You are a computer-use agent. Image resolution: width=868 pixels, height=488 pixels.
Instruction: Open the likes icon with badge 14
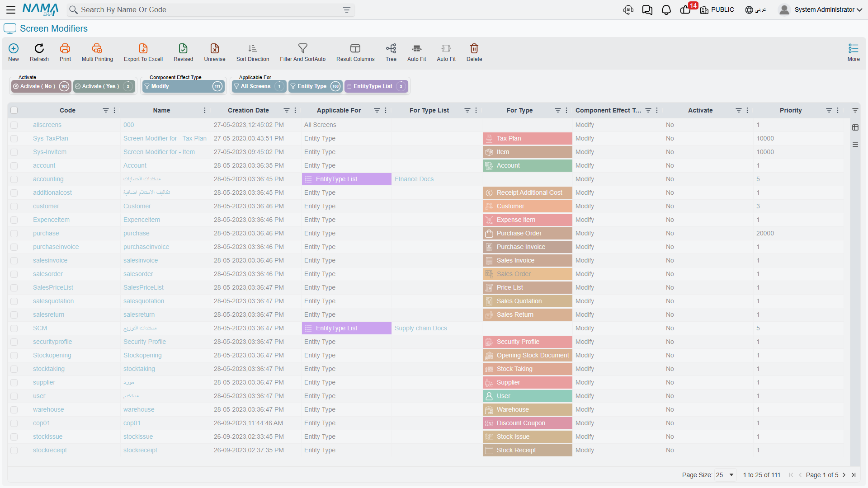(x=686, y=9)
